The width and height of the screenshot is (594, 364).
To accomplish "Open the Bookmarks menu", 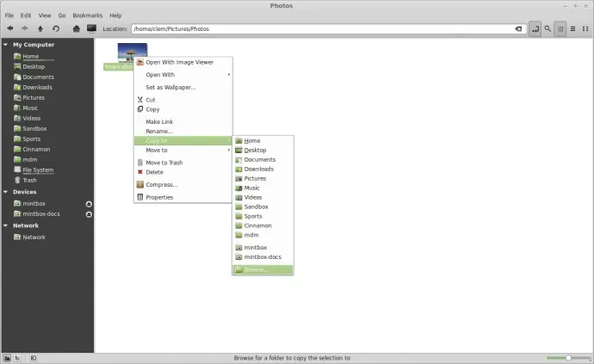I will pyautogui.click(x=88, y=15).
